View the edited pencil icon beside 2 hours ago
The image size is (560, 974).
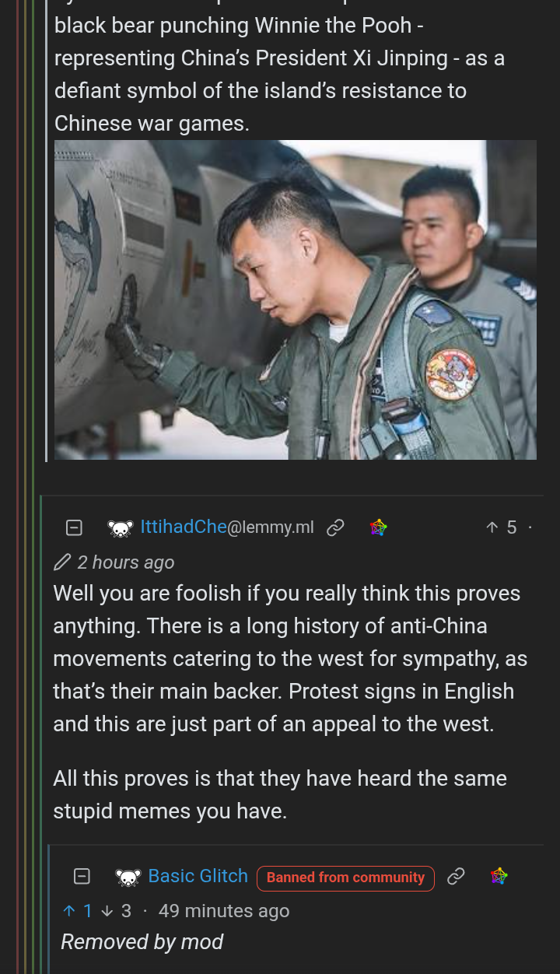pyautogui.click(x=62, y=562)
